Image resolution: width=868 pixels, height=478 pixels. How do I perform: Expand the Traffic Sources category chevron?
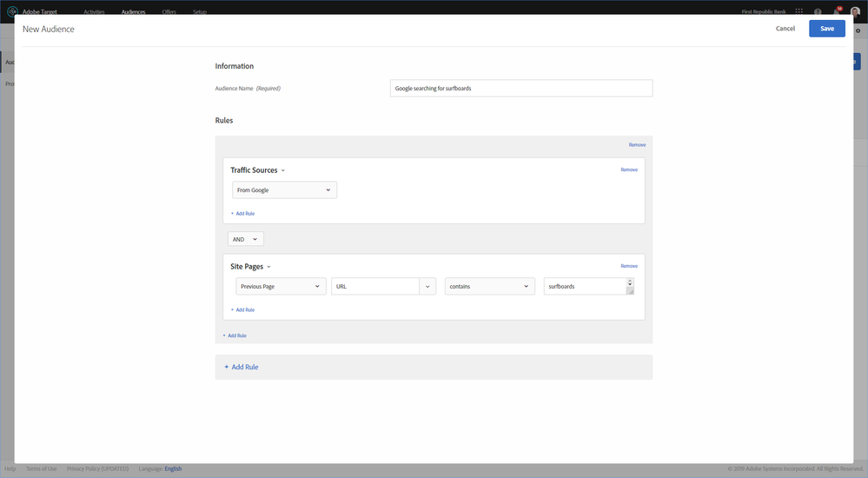pos(283,170)
